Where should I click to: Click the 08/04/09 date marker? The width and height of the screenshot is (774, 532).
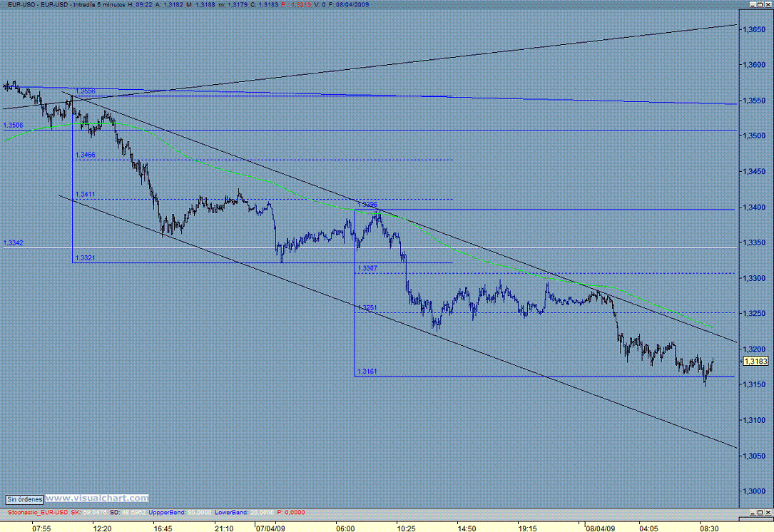pyautogui.click(x=600, y=528)
